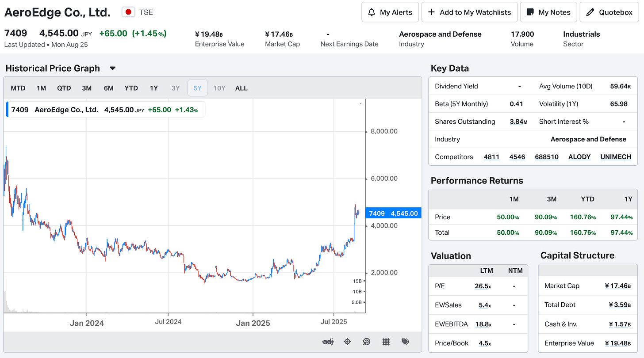This screenshot has width=644, height=358.
Task: Select the 3M time range
Action: pos(87,88)
